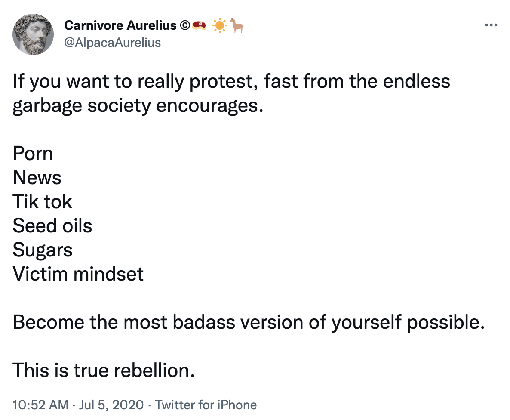Click the "If you want to really protest" line

pos(231,81)
